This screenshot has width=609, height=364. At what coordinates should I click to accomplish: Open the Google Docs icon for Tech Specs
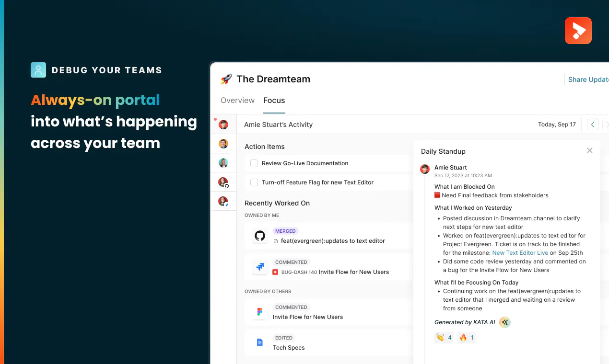click(260, 342)
